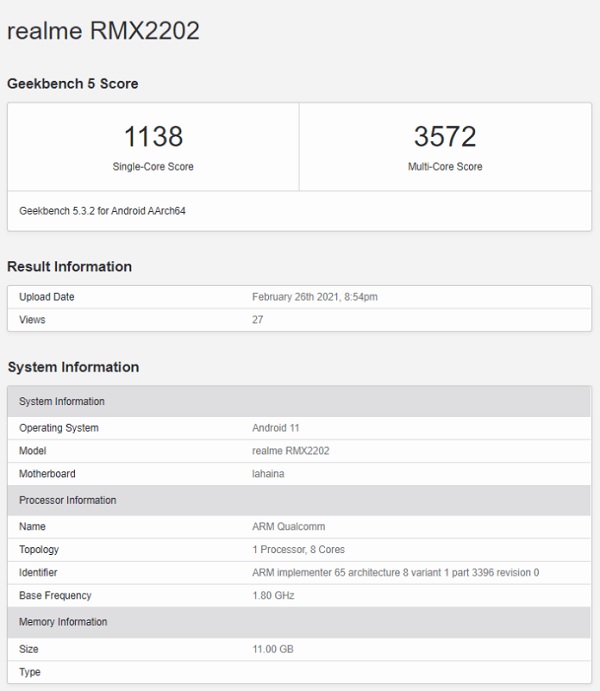This screenshot has width=600, height=691.
Task: Click the Model value realme RMX2202 in the table
Action: pyautogui.click(x=290, y=451)
